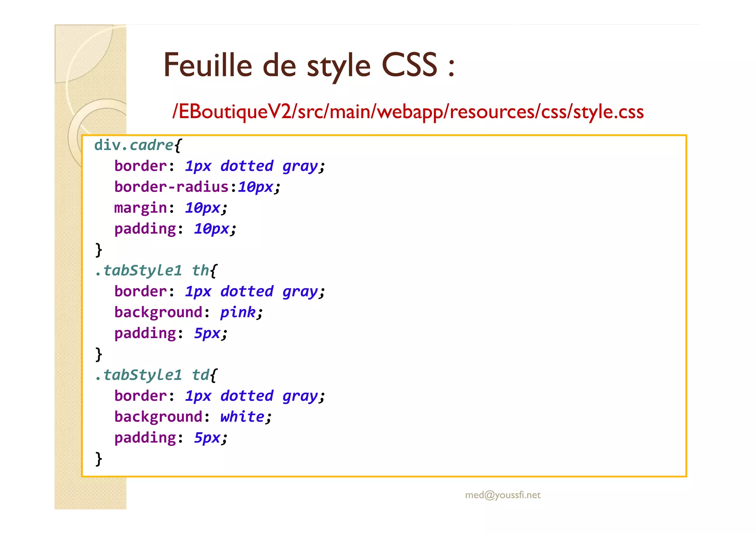Click the '.tabStyle1 th{' selector line
The height and width of the screenshot is (534, 756).
click(156, 271)
